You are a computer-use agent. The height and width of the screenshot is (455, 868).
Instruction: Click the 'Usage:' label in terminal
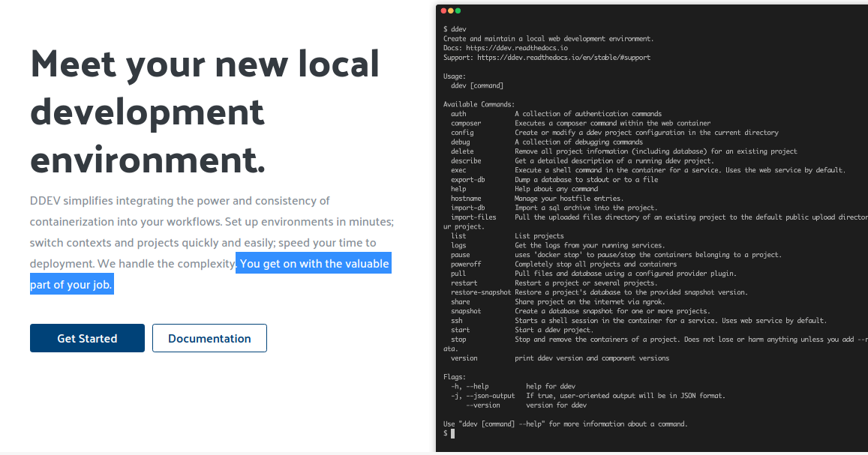[x=455, y=76]
